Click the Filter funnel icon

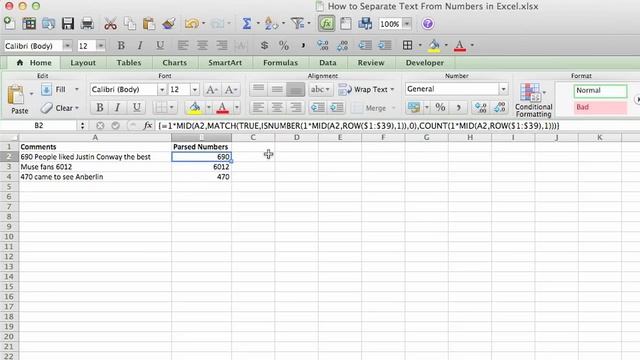coord(297,24)
